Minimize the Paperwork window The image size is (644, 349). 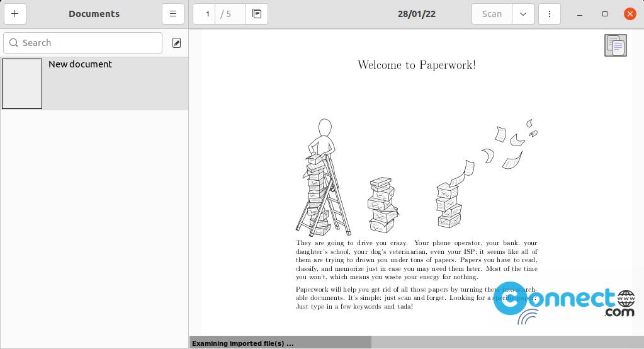[x=580, y=14]
